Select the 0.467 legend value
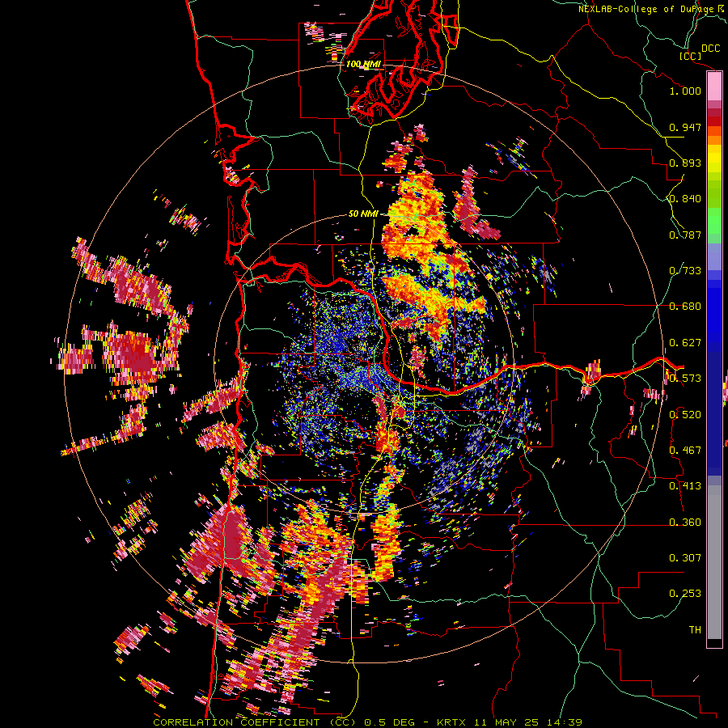This screenshot has width=728, height=728. pos(685,451)
